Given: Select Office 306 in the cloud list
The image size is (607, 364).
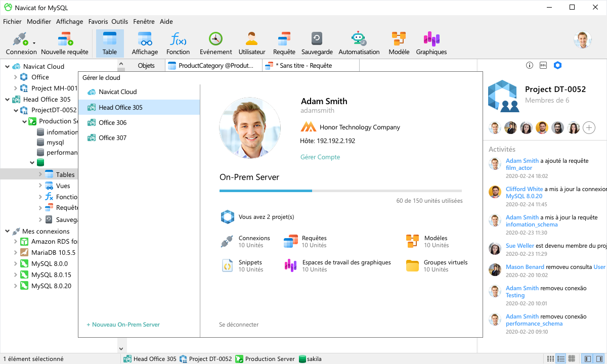Looking at the screenshot, I should pos(139,122).
